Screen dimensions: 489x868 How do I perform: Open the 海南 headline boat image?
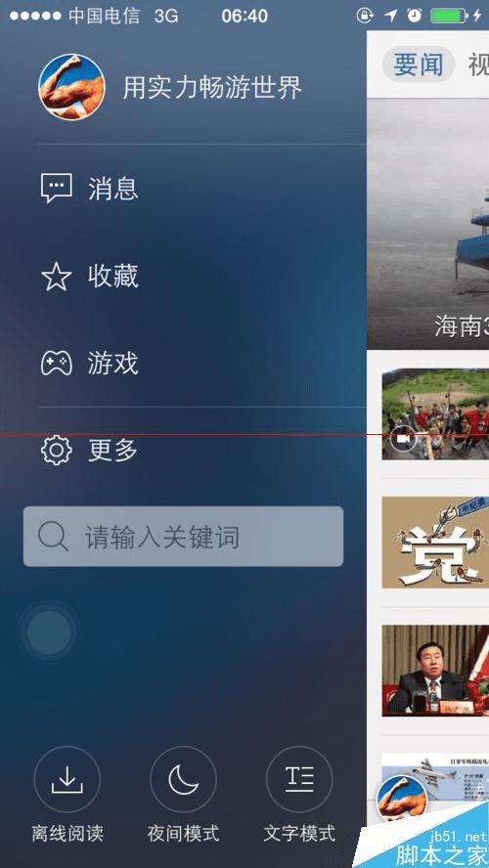coord(428,224)
